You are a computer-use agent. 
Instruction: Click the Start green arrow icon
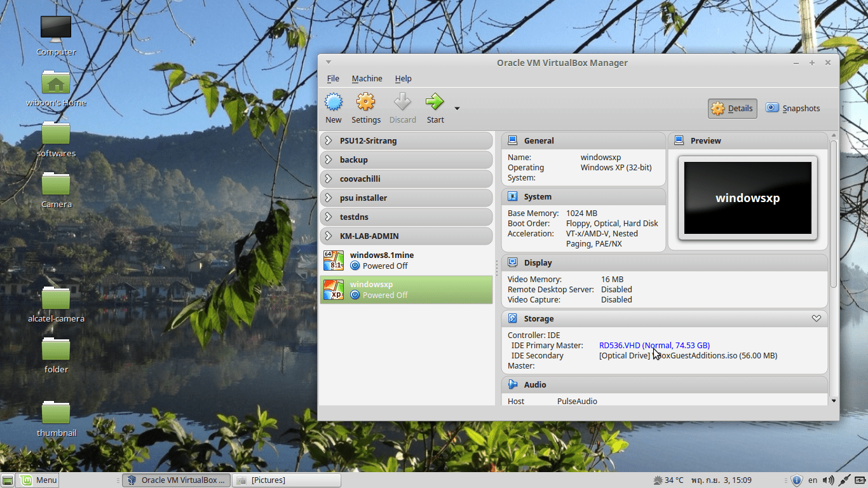pos(435,102)
